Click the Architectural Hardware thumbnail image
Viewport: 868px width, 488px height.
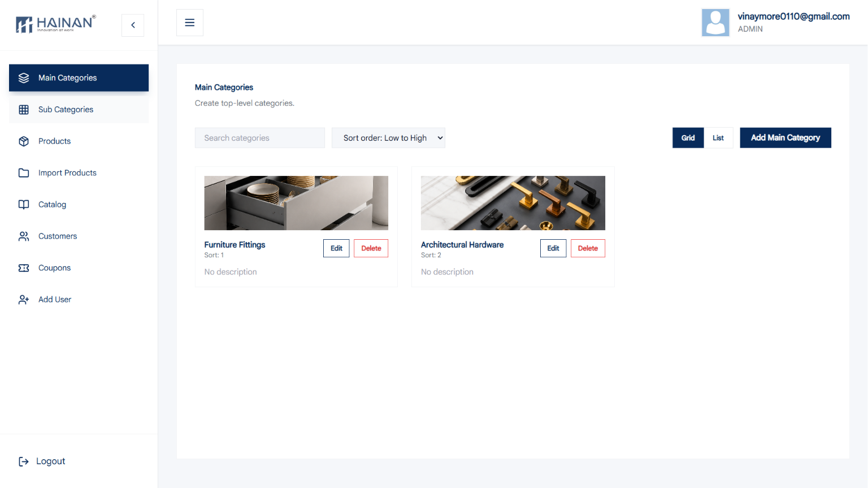tap(513, 203)
